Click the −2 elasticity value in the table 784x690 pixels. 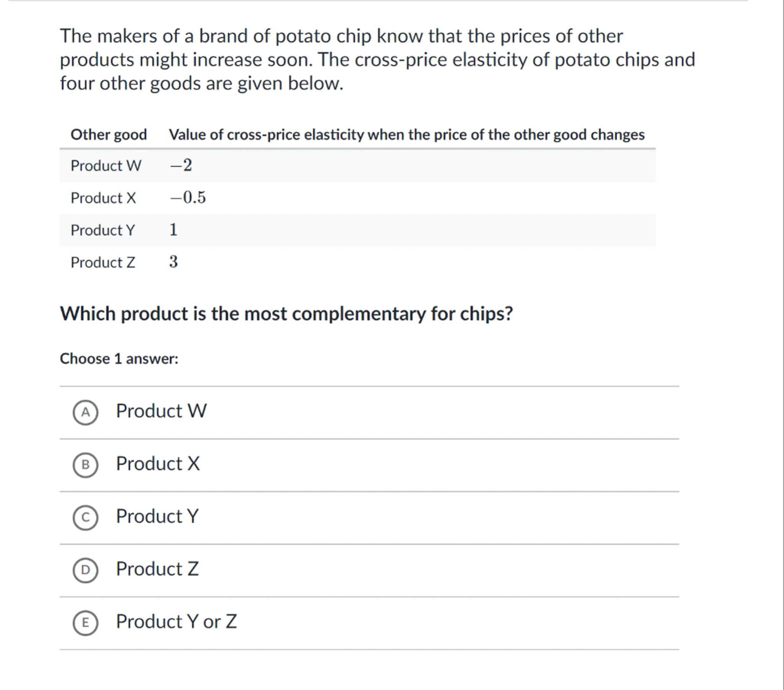coord(181,165)
